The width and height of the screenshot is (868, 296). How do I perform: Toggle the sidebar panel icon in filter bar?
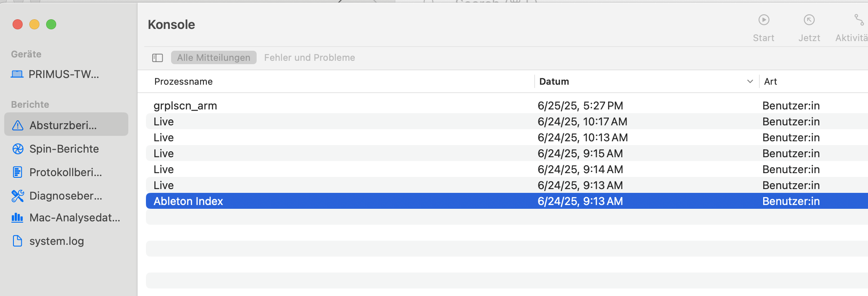coord(157,58)
